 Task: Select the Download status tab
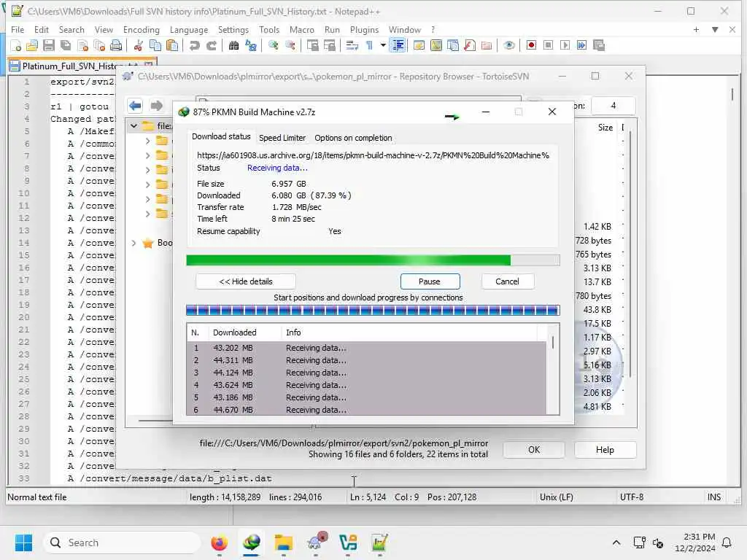(221, 136)
